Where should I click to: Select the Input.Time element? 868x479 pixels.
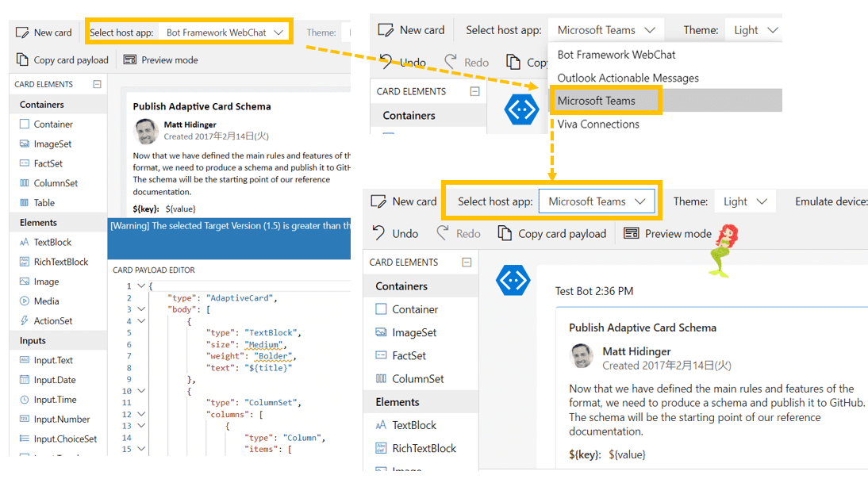48,400
